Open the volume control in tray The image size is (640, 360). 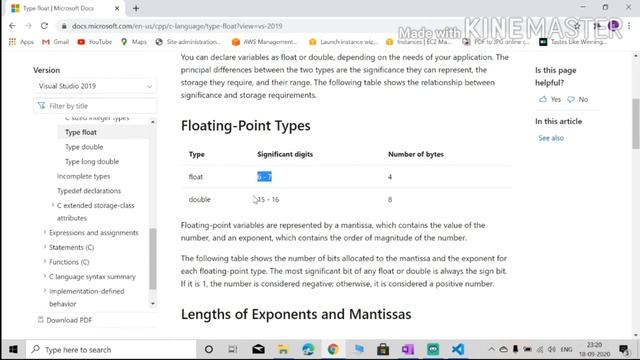click(551, 349)
